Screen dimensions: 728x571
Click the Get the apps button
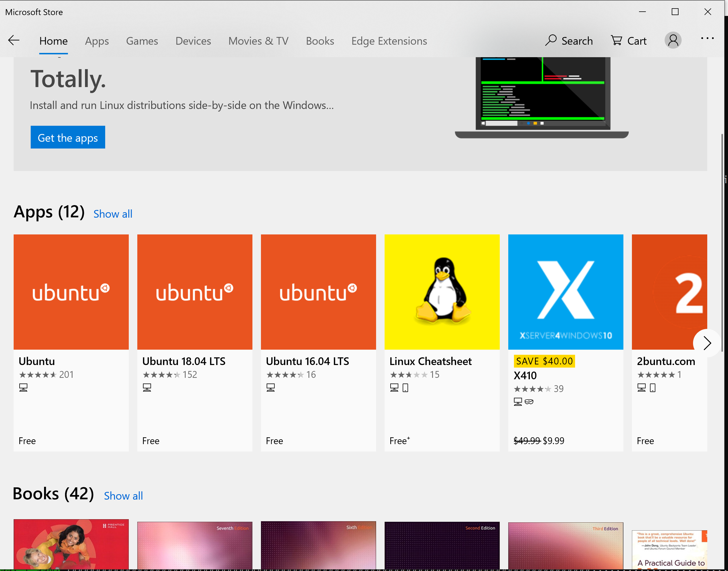pyautogui.click(x=68, y=137)
